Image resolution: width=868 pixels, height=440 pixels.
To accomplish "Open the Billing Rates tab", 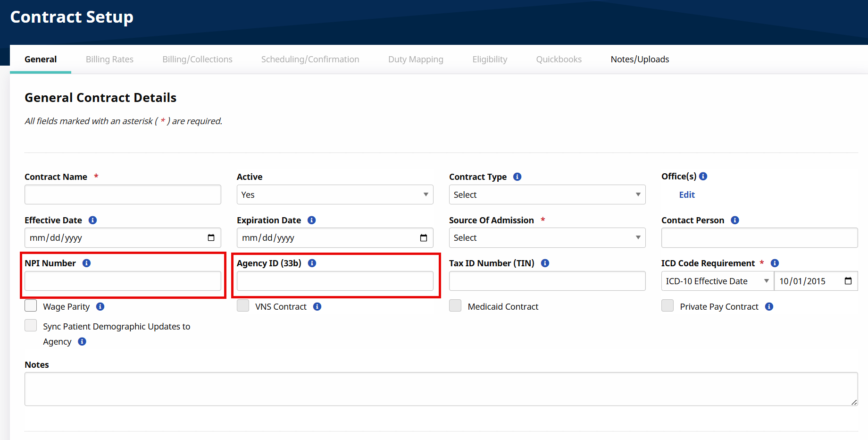I will (x=109, y=59).
